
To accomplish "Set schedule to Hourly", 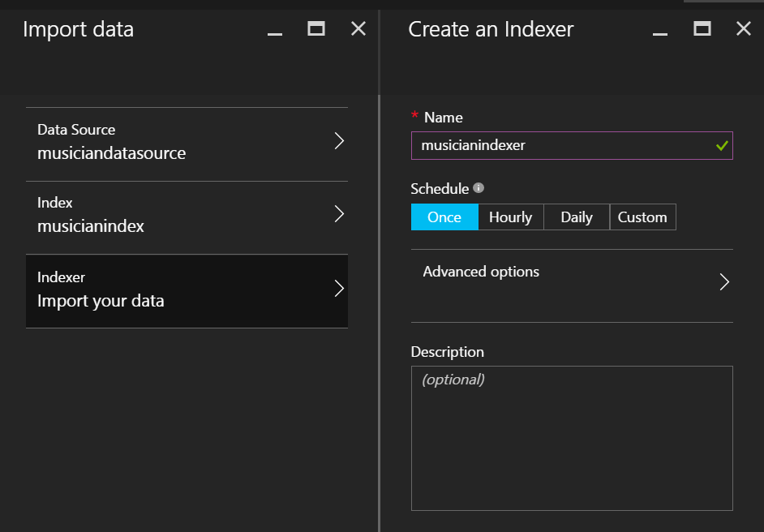I will [x=510, y=217].
